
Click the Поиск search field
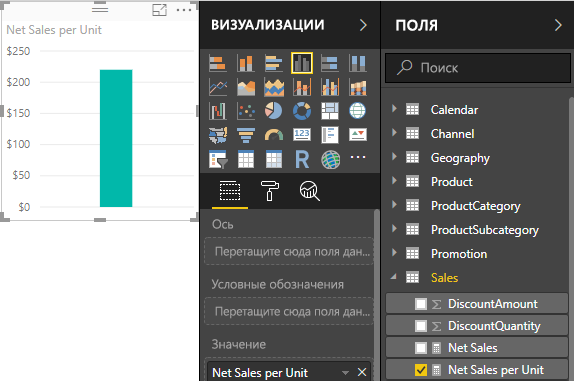coord(478,68)
